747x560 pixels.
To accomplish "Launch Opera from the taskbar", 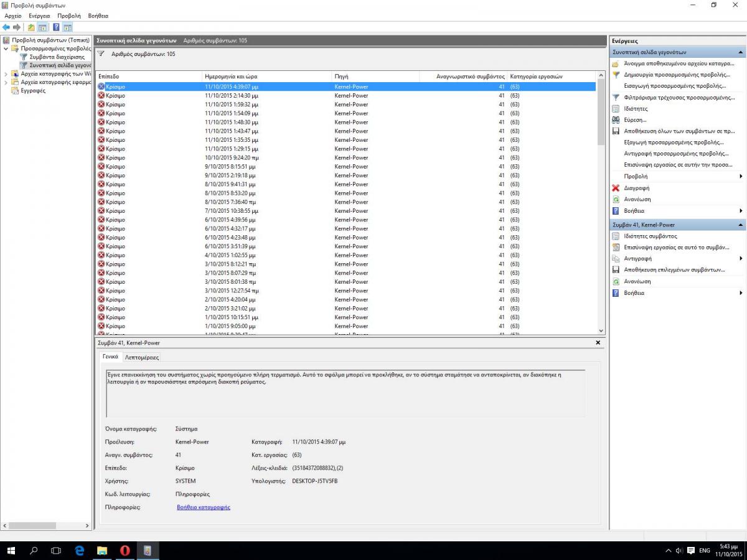I will [x=125, y=551].
